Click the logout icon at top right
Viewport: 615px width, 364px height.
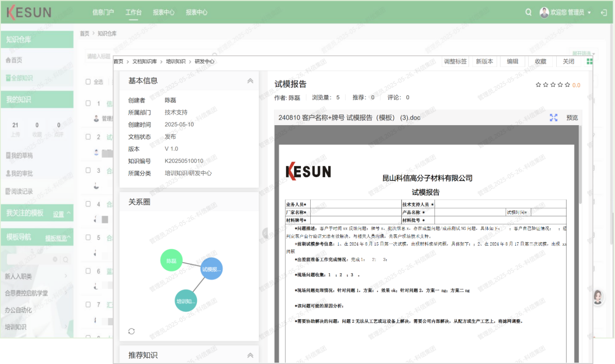pos(604,13)
